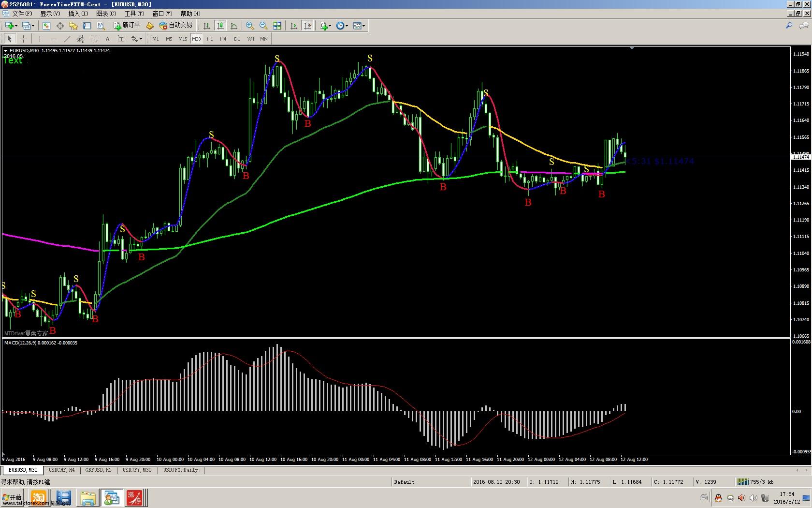Select the cursor arrow tool
812x508 pixels.
9,39
